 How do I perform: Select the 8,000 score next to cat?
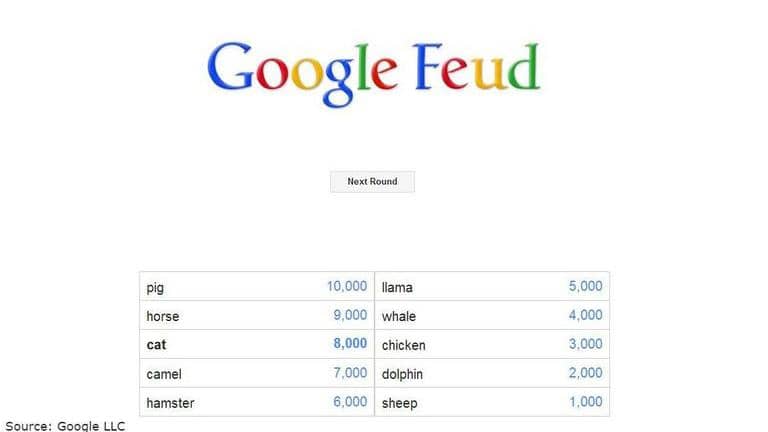coord(350,344)
